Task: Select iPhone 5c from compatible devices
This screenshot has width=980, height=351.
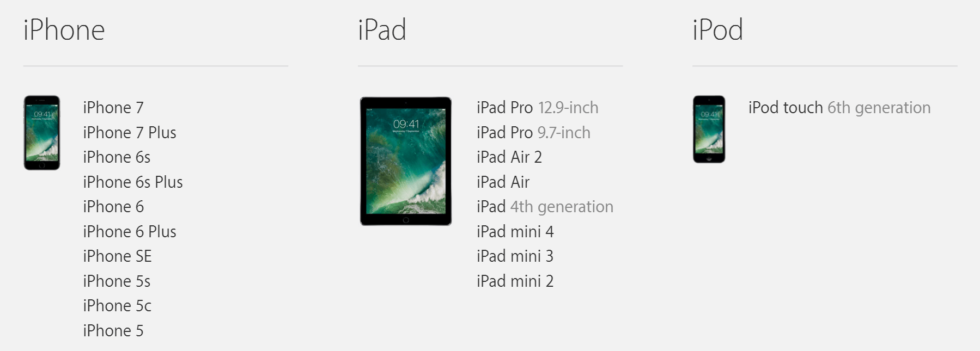Action: pos(117,305)
